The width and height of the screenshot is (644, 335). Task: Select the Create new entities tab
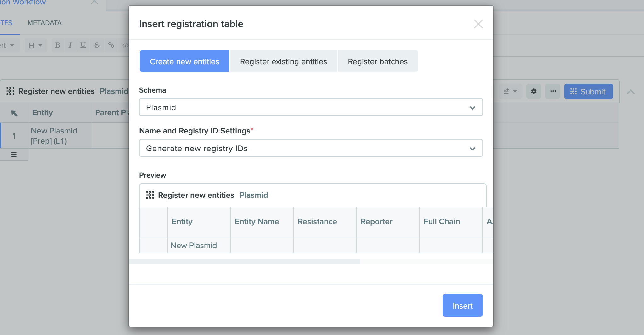[x=184, y=61]
